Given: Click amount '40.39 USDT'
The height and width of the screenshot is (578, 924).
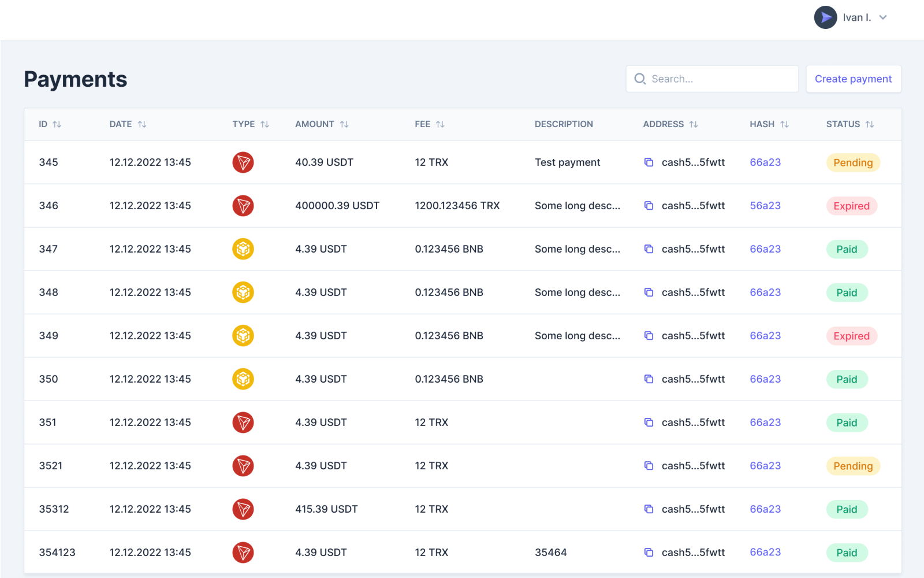Looking at the screenshot, I should pos(324,162).
